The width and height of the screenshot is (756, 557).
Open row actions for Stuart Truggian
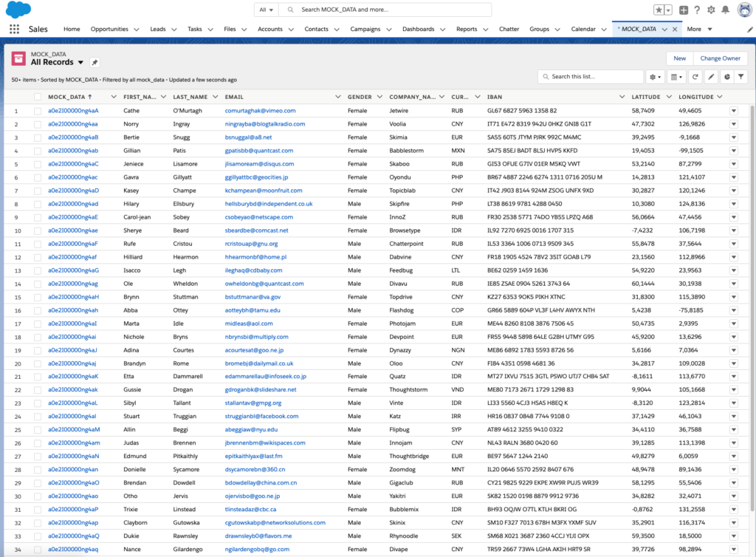733,417
